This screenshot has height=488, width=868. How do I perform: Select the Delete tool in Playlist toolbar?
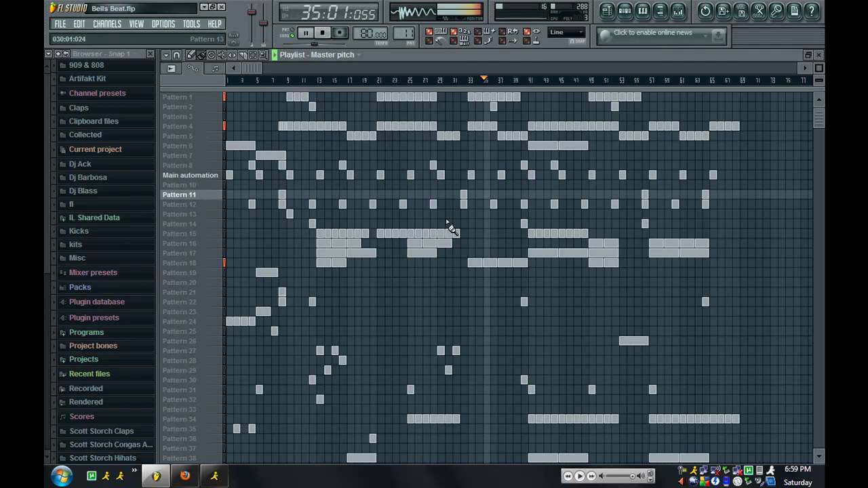pyautogui.click(x=211, y=55)
